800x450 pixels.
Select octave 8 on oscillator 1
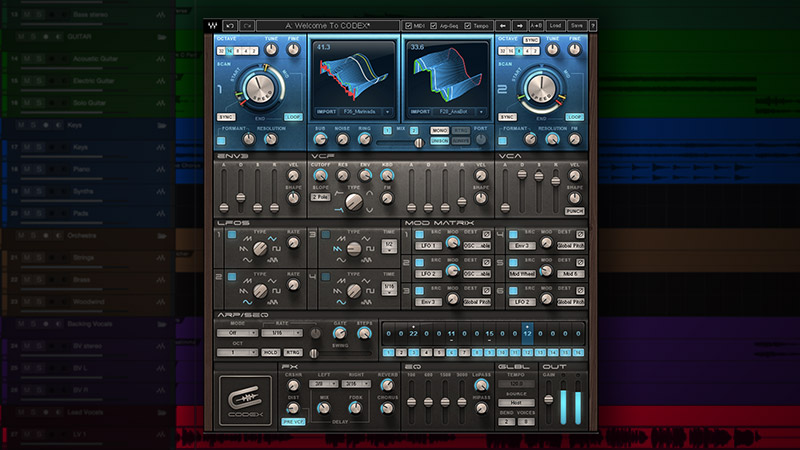click(237, 51)
